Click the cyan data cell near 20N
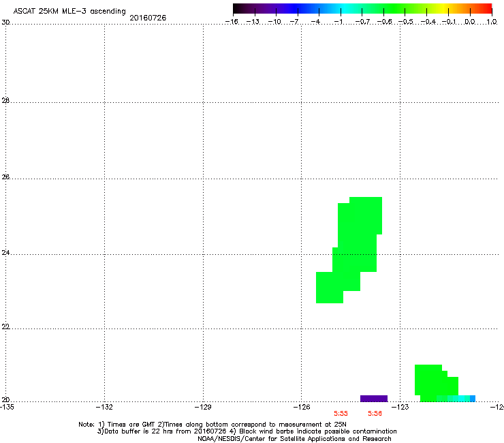 coord(461,399)
